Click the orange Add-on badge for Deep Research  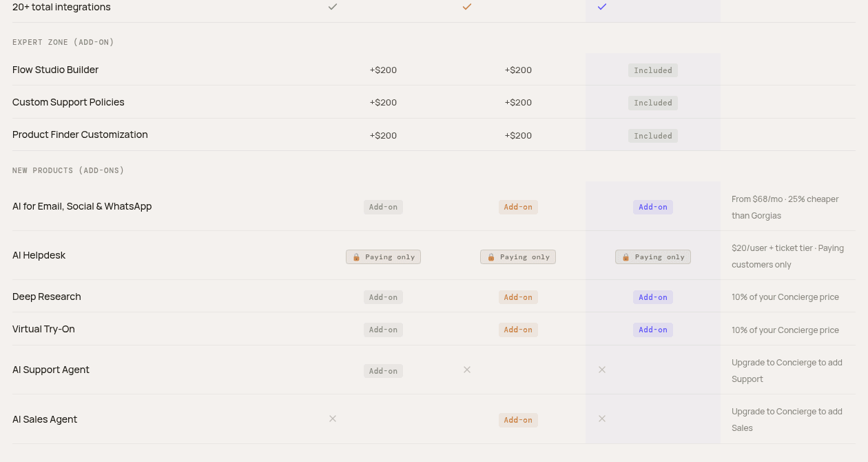point(518,297)
